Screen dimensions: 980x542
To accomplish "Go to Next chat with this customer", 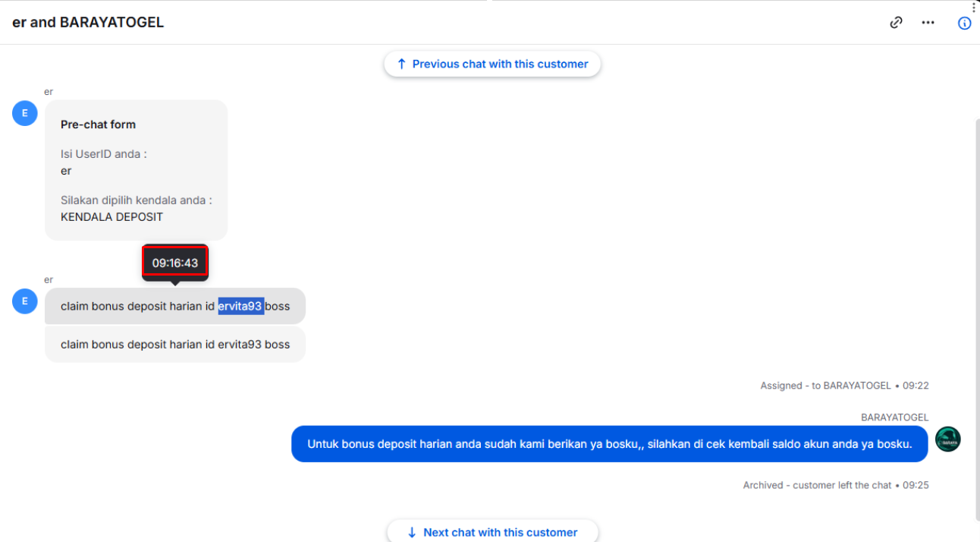I will click(492, 531).
